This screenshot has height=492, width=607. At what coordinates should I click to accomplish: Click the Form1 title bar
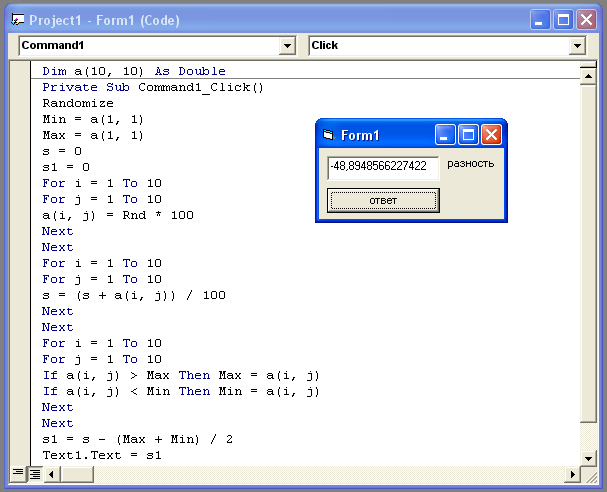(411, 135)
